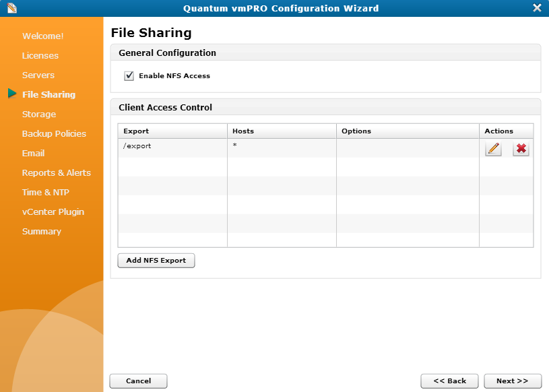Click the pencil edit icon for /export
Image resolution: width=549 pixels, height=392 pixels.
[492, 149]
